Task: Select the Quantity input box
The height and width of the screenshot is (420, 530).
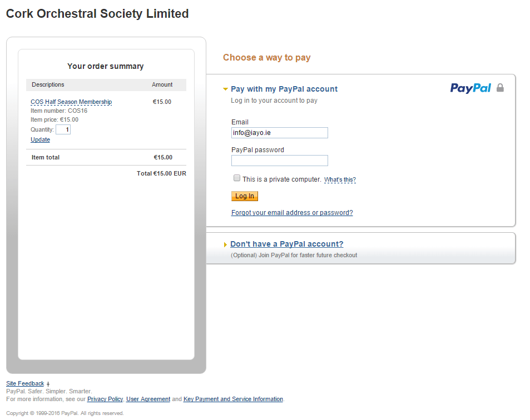Action: click(x=63, y=129)
